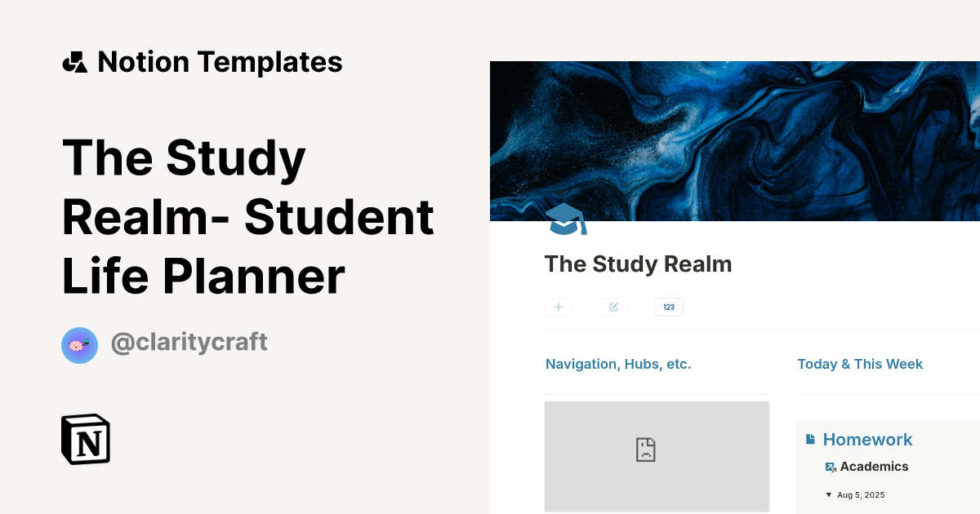Select the Navigation, Hubs, etc. section heading
This screenshot has width=980, height=514.
tap(618, 364)
